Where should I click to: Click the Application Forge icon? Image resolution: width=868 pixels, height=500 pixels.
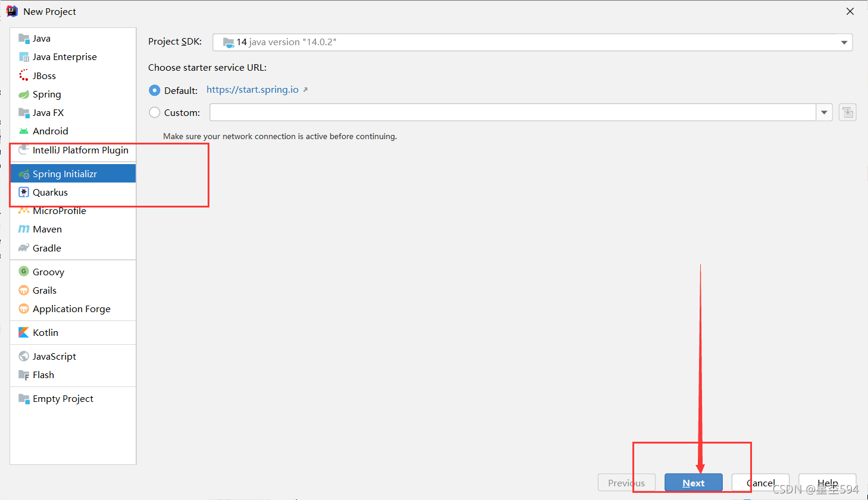[x=24, y=309]
